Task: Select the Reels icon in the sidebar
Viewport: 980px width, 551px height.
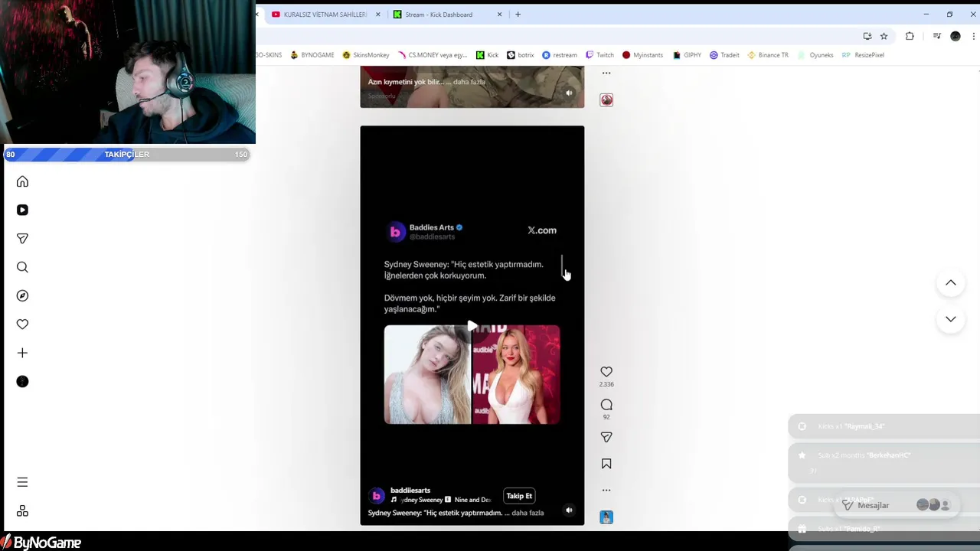Action: tap(22, 210)
